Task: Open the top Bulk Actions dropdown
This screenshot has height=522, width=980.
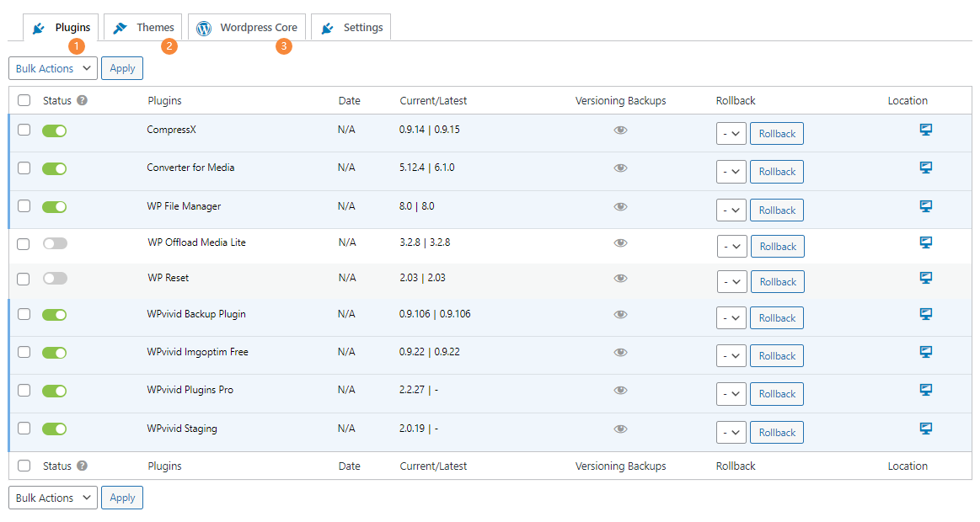Action: point(52,68)
